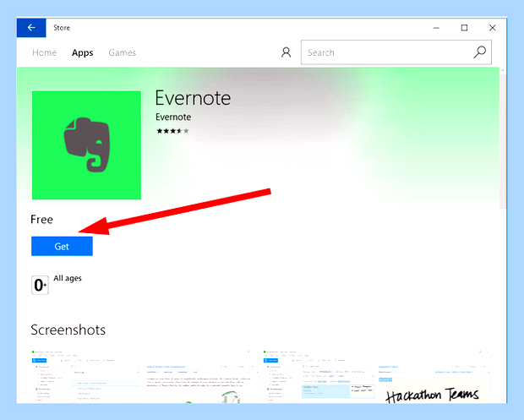This screenshot has width=524, height=420.
Task: Open the first Evernote screenshot thumbnail
Action: coord(145,376)
